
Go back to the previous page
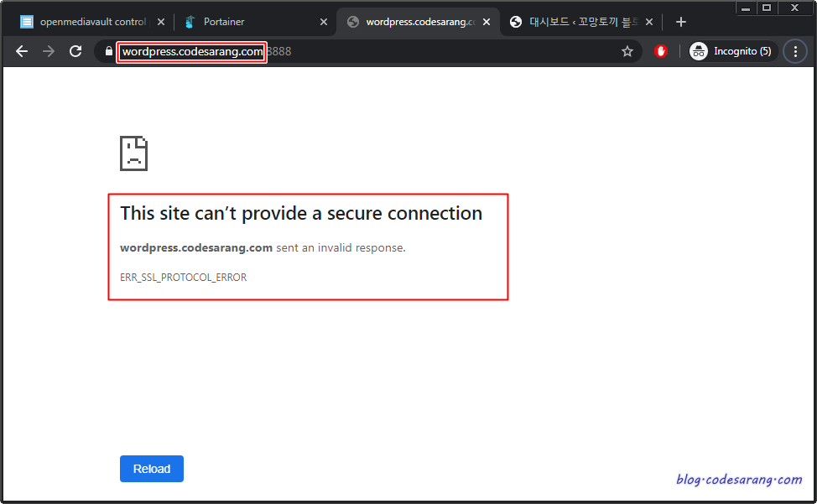[22, 51]
